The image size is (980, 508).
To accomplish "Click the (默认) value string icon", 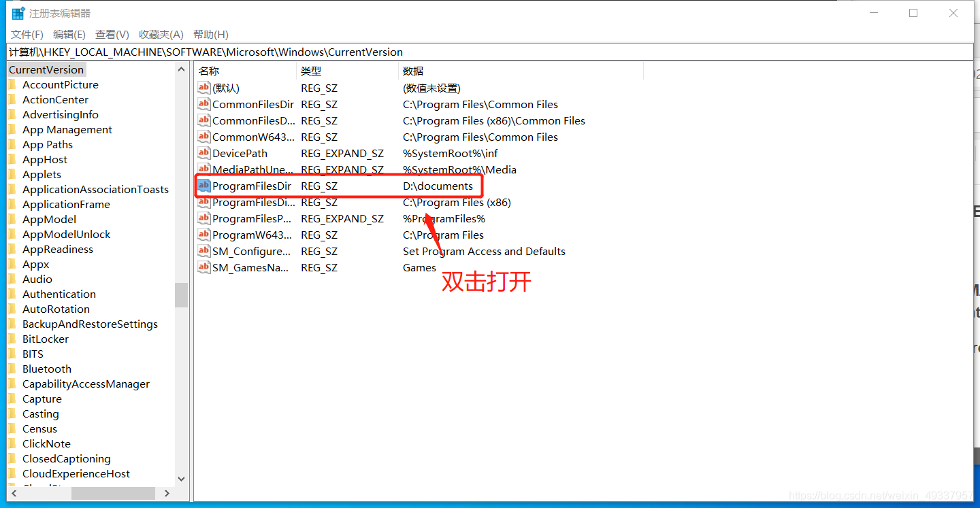I will (x=204, y=88).
